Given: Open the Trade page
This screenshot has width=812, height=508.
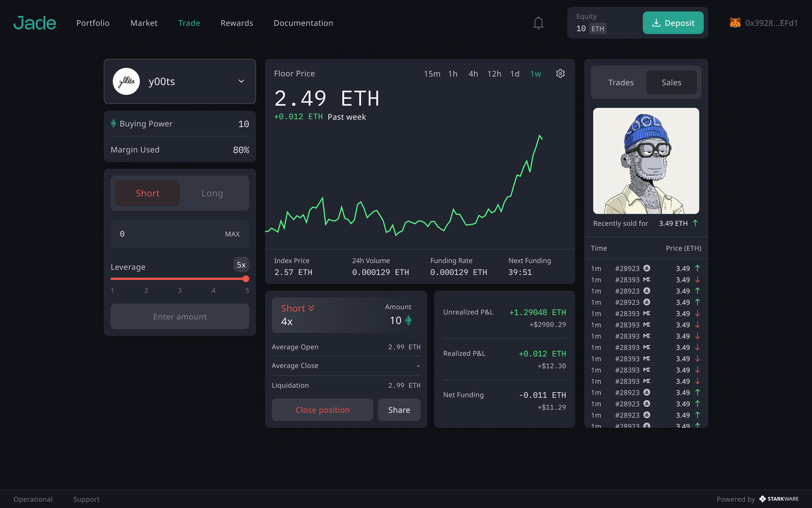Looking at the screenshot, I should coord(189,23).
